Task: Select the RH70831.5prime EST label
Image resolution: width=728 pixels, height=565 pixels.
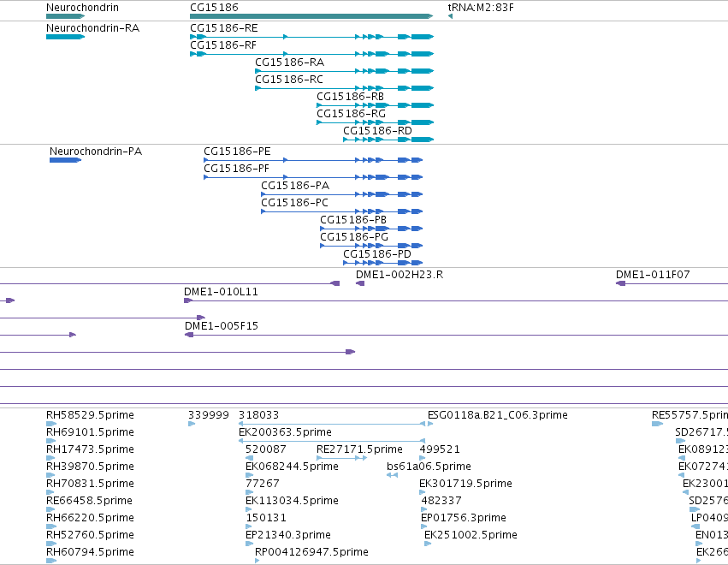Action: [90, 484]
